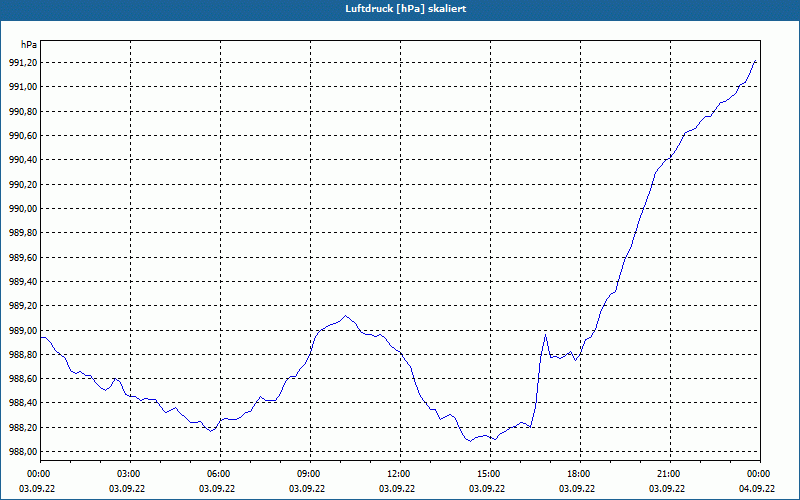Select the '990,40' y-axis value
Image resolution: width=800 pixels, height=500 pixels.
23,160
